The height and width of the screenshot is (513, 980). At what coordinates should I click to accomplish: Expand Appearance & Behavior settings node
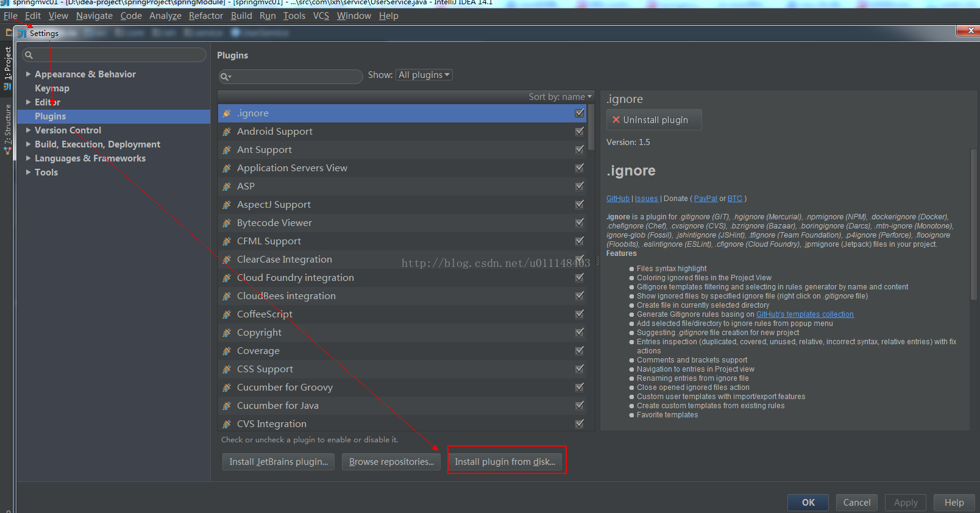28,74
